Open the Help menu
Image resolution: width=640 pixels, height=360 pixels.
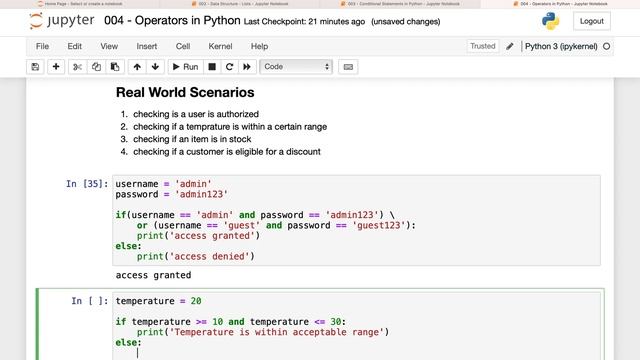[259, 46]
